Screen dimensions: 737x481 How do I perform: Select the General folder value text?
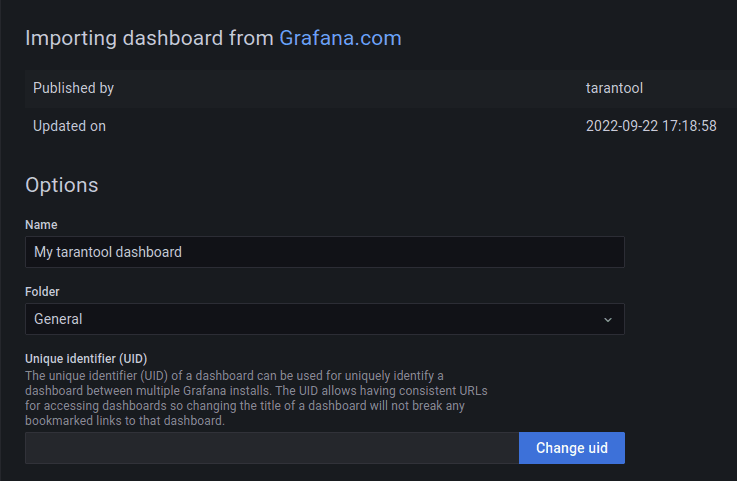58,319
